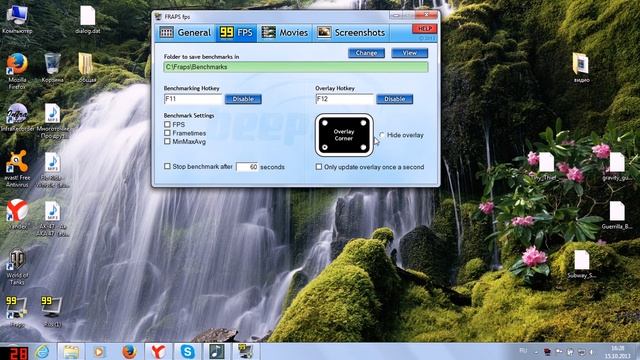640x360 pixels.
Task: Open Firefox from the taskbar
Action: click(x=129, y=351)
